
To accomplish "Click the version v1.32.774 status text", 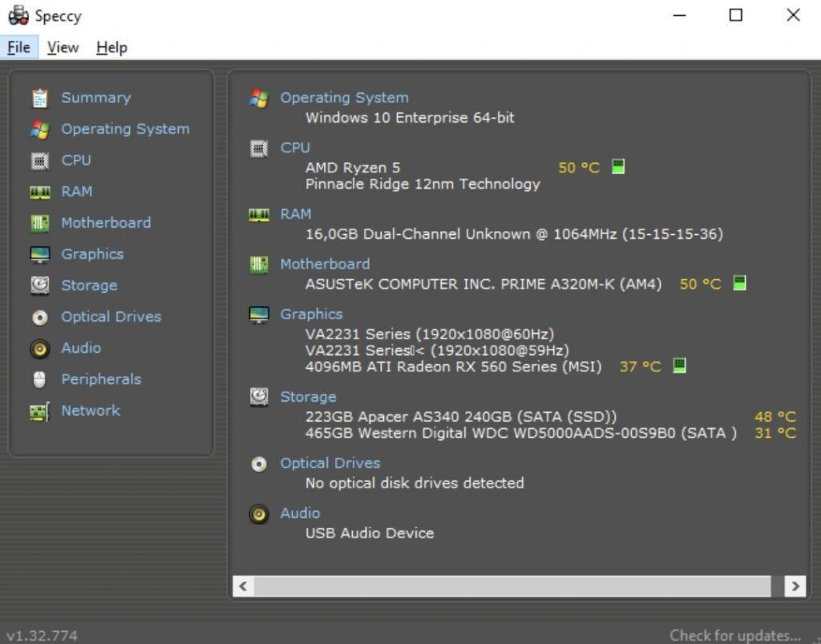I will click(42, 636).
